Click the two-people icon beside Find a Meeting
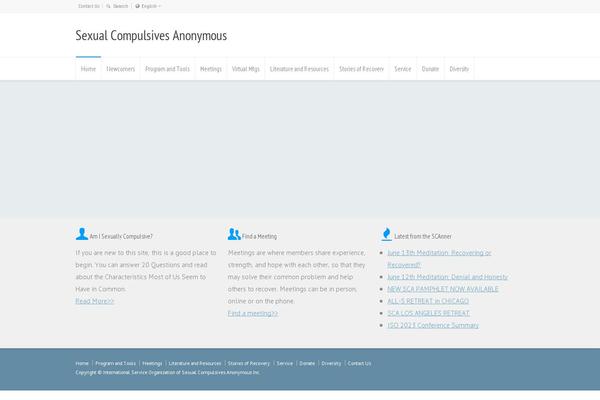 click(234, 234)
